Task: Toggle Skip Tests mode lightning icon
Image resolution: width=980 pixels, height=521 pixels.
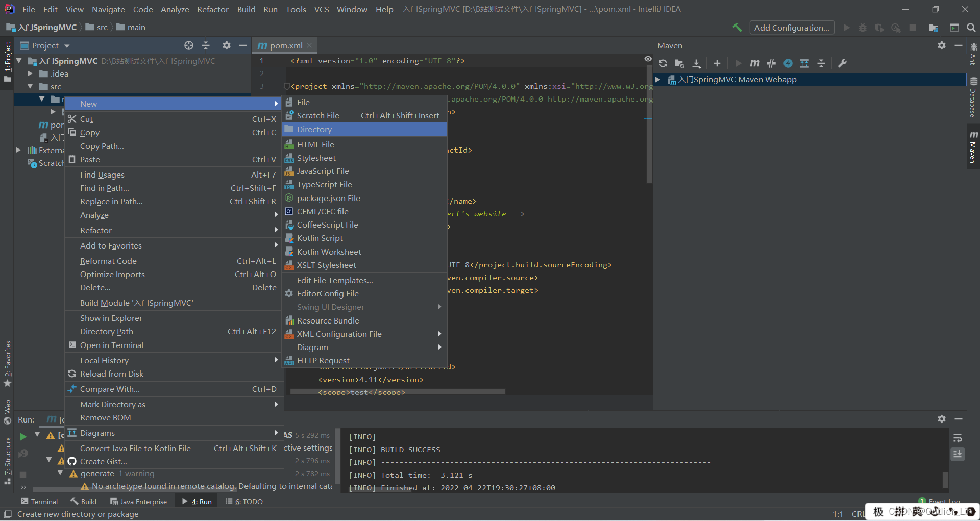Action: point(788,63)
